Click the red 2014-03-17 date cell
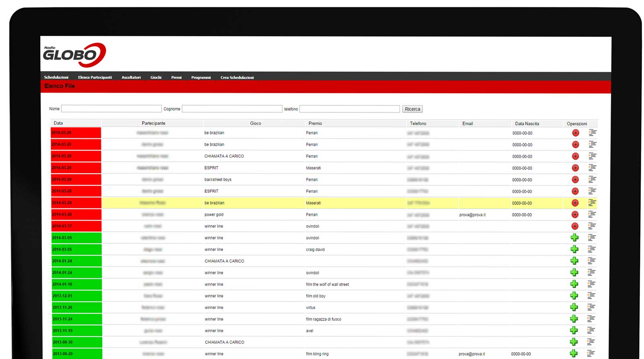Viewport: 644px width, 359px height. 76,226
